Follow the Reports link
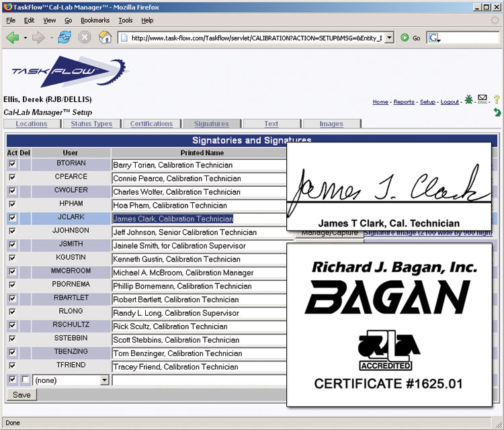Image resolution: width=504 pixels, height=430 pixels. [x=404, y=102]
